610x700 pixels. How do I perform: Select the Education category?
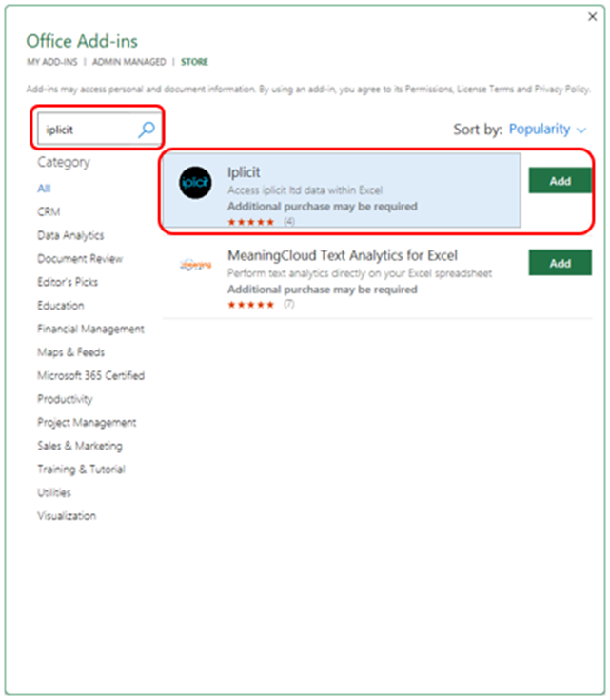point(61,306)
